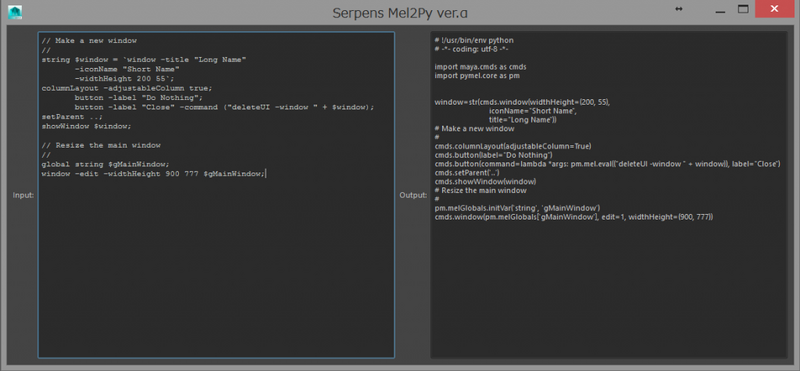Close the Serpens Mel2Py window
The width and height of the screenshot is (800, 371).
click(774, 9)
